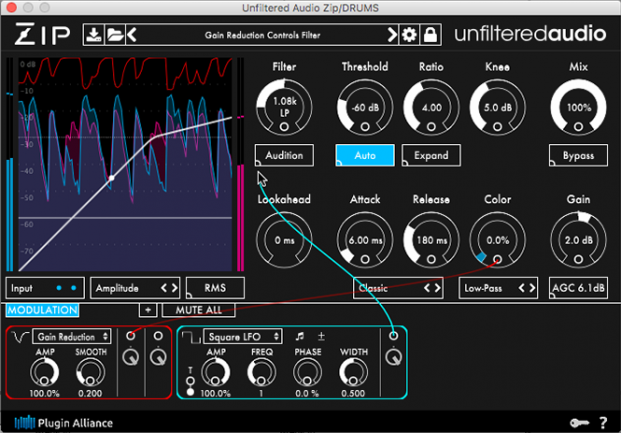Open the load preset folder icon
This screenshot has height=433, width=621.
114,36
